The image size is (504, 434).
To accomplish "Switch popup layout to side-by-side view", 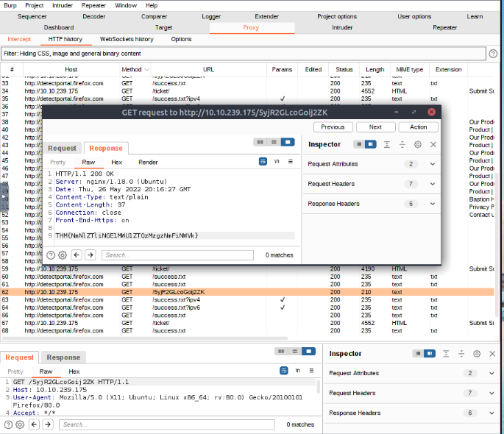I will [x=260, y=142].
